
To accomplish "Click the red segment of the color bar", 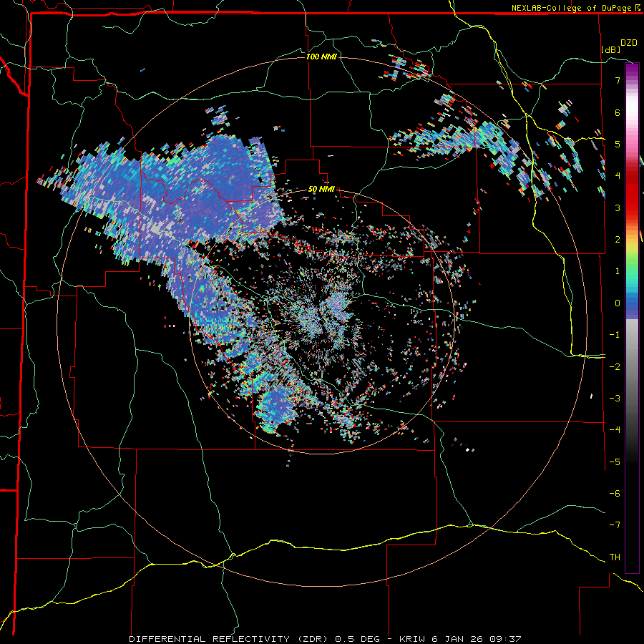I will pos(632,191).
